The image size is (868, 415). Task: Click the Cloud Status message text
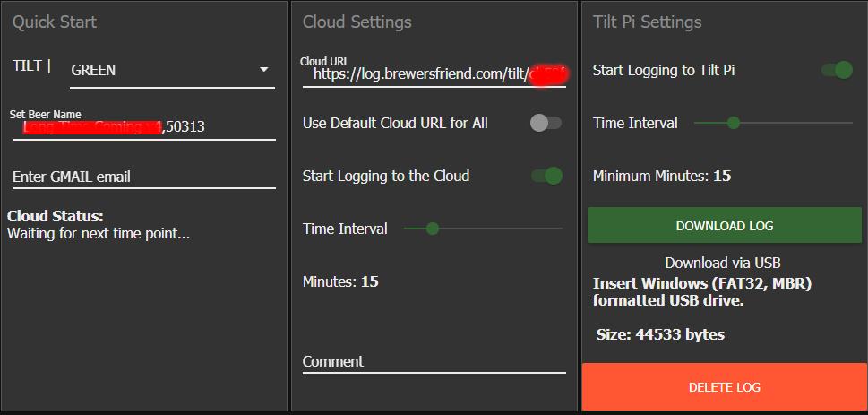point(99,234)
